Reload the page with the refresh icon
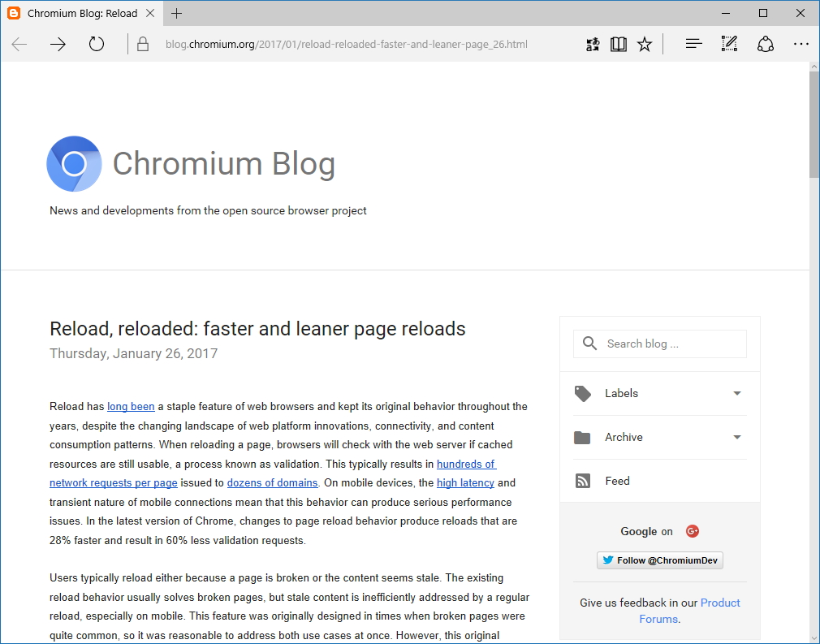The height and width of the screenshot is (644, 820). [96, 44]
